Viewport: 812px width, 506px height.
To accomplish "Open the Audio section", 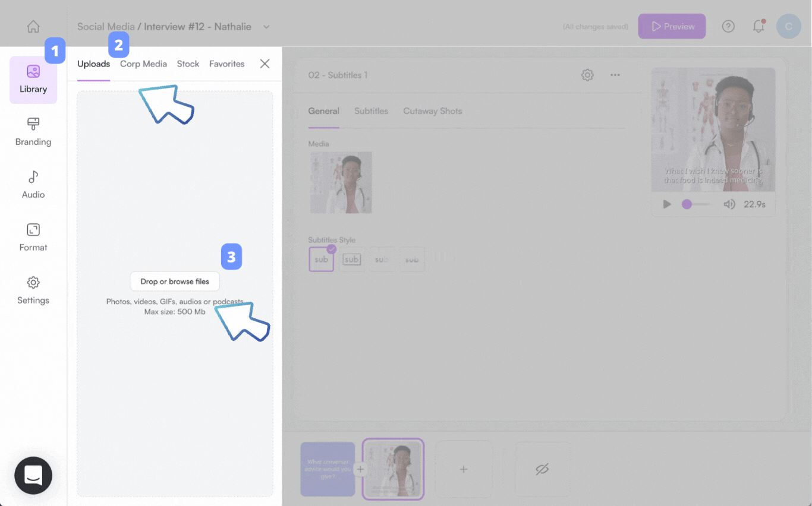I will [x=33, y=185].
